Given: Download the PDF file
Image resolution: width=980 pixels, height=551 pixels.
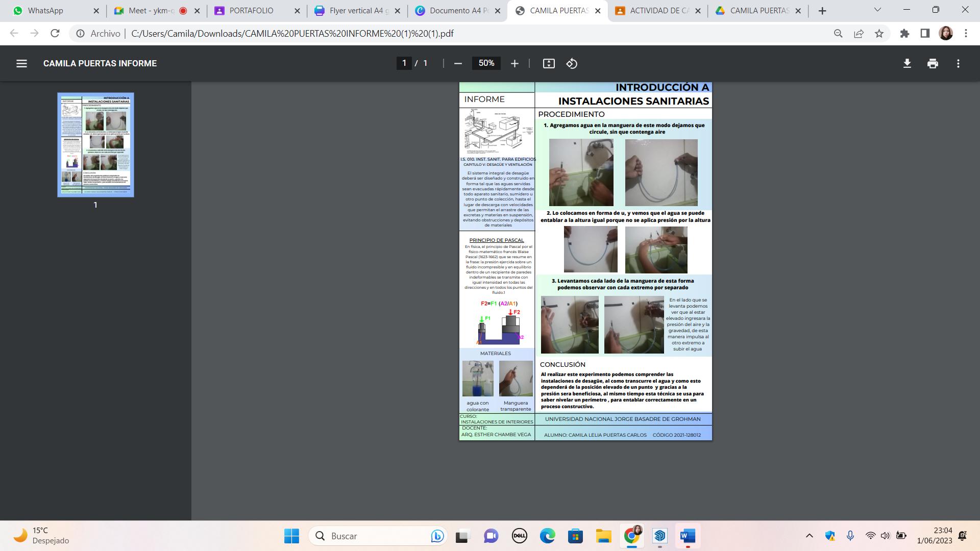Looking at the screenshot, I should point(907,63).
